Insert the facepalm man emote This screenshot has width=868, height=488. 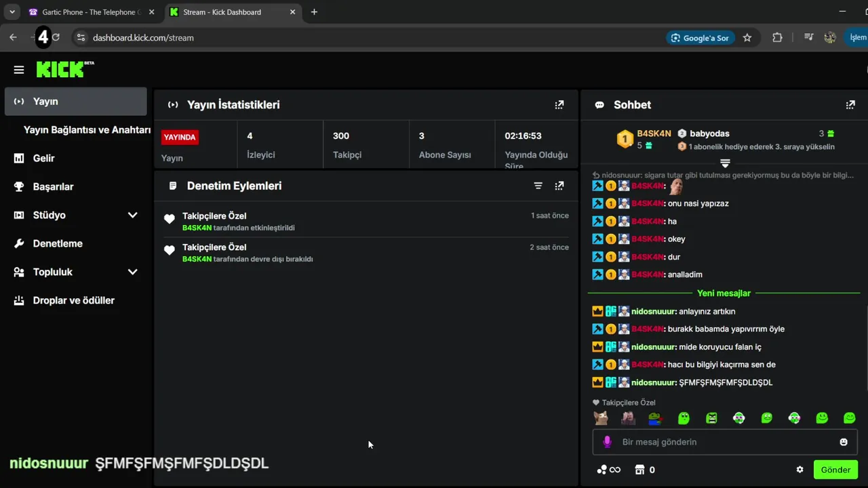pyautogui.click(x=629, y=418)
